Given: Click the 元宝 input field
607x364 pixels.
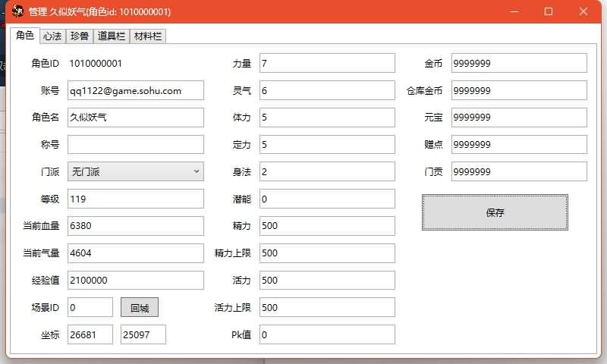Looking at the screenshot, I should point(519,118).
